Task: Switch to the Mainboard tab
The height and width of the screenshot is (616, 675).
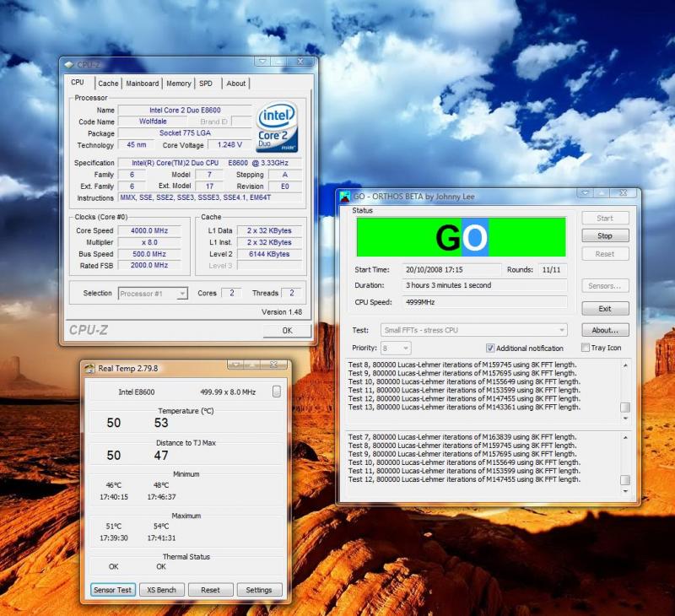Action: pyautogui.click(x=142, y=83)
